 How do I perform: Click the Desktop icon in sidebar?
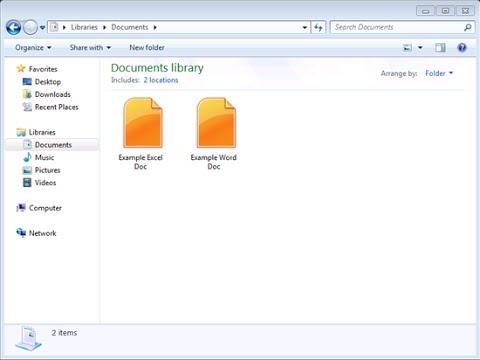tap(27, 82)
